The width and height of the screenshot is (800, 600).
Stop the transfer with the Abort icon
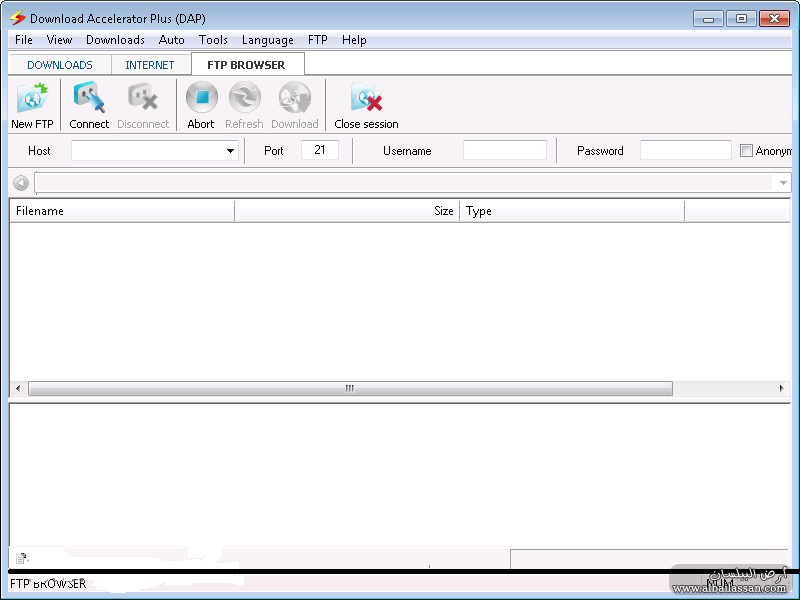pyautogui.click(x=202, y=97)
